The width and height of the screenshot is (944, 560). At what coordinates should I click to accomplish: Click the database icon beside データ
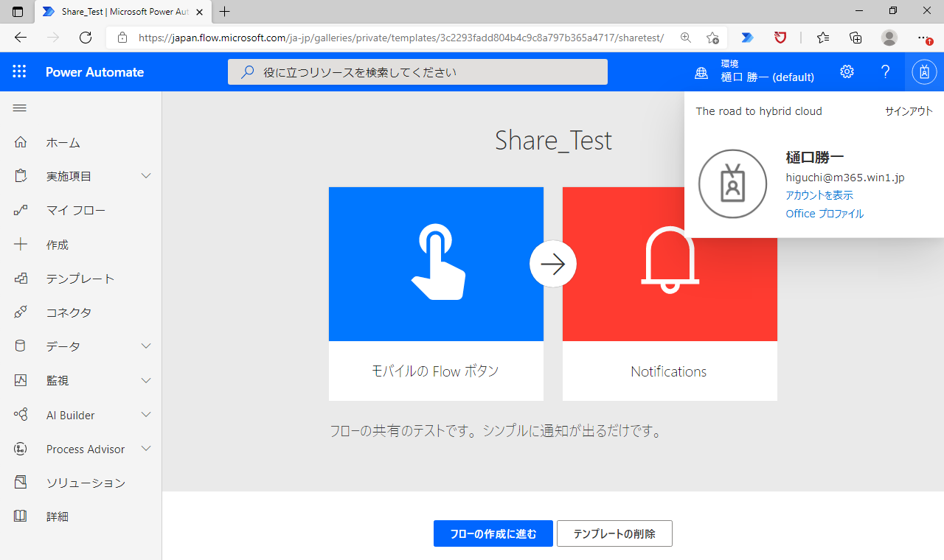point(21,346)
